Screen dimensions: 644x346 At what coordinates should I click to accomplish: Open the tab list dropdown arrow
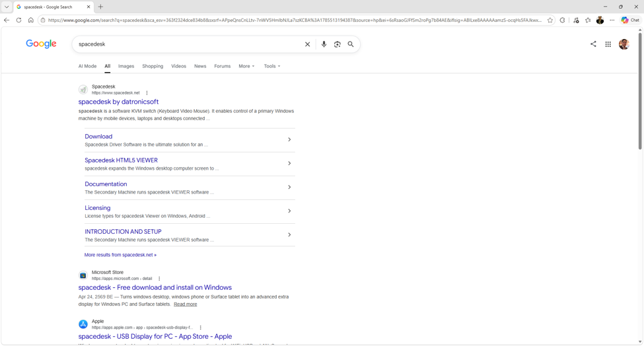pos(7,7)
